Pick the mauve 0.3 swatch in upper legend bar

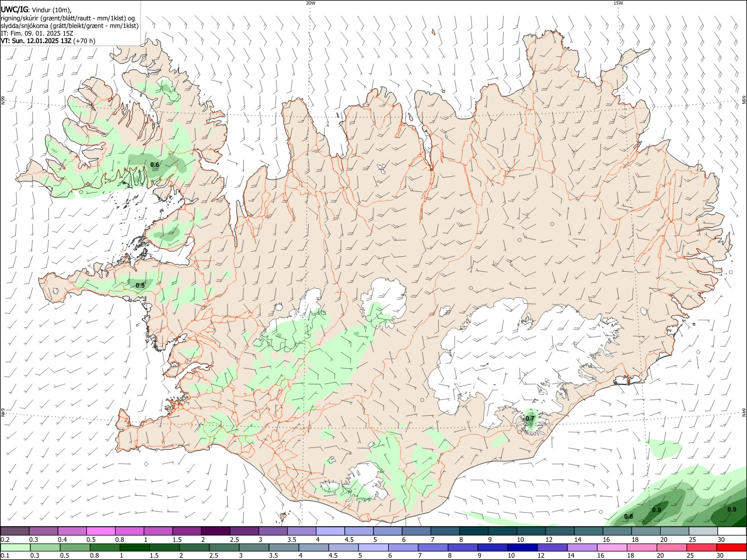click(43, 531)
